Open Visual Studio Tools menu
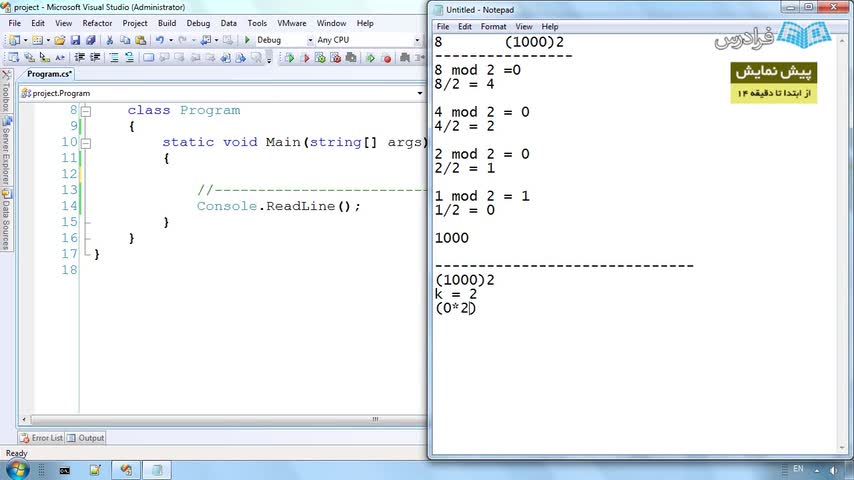Screen dimensions: 854x480 pos(257,23)
